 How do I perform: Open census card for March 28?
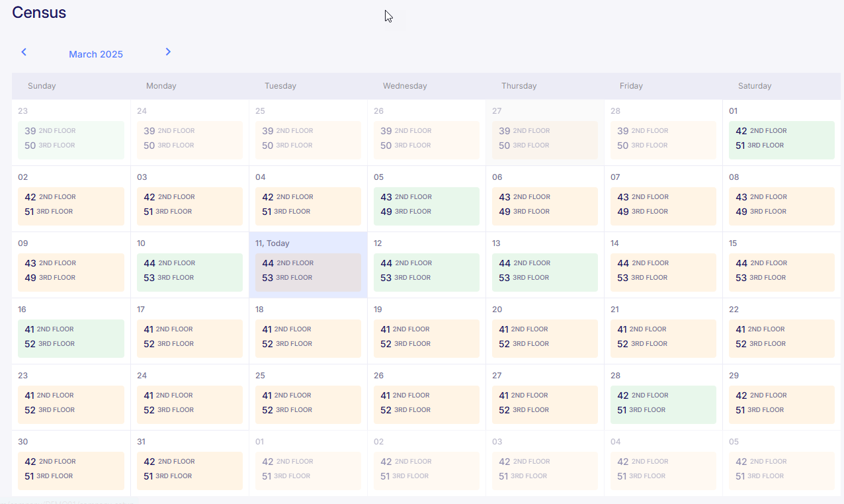point(663,405)
